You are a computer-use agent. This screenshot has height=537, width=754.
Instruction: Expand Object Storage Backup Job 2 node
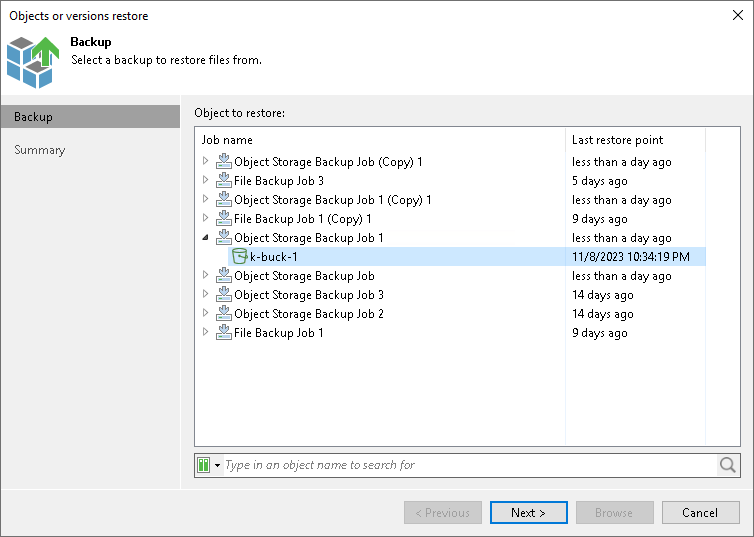[x=205, y=313]
